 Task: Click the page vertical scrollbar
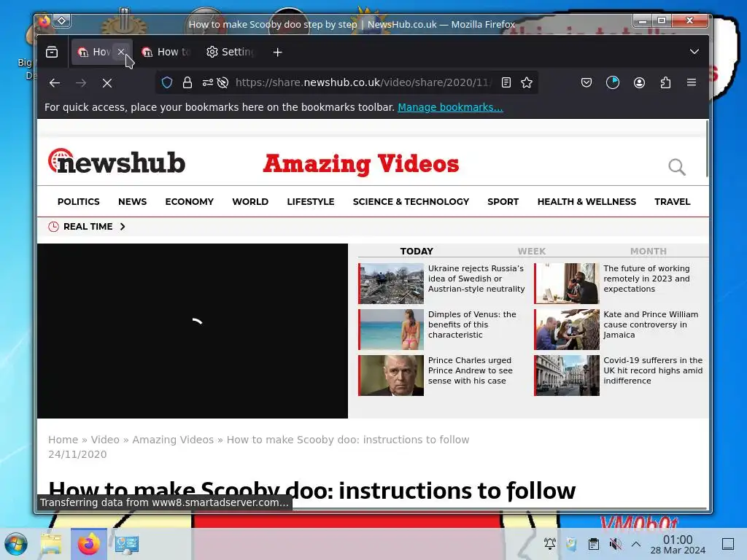(x=707, y=149)
